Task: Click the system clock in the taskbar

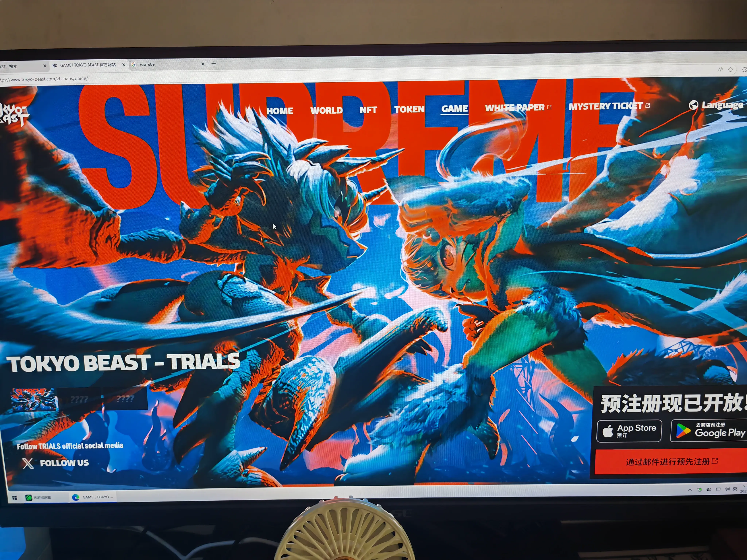Action: (743, 488)
